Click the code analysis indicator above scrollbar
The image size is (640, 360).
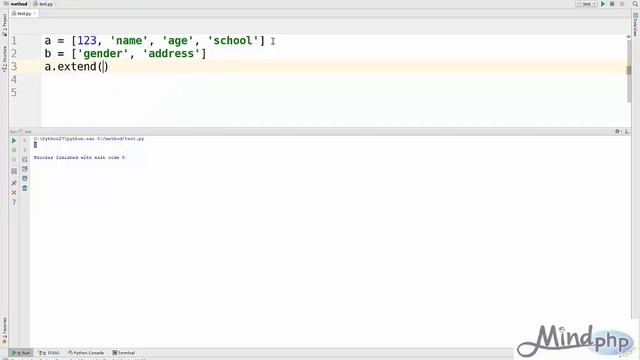tap(629, 37)
